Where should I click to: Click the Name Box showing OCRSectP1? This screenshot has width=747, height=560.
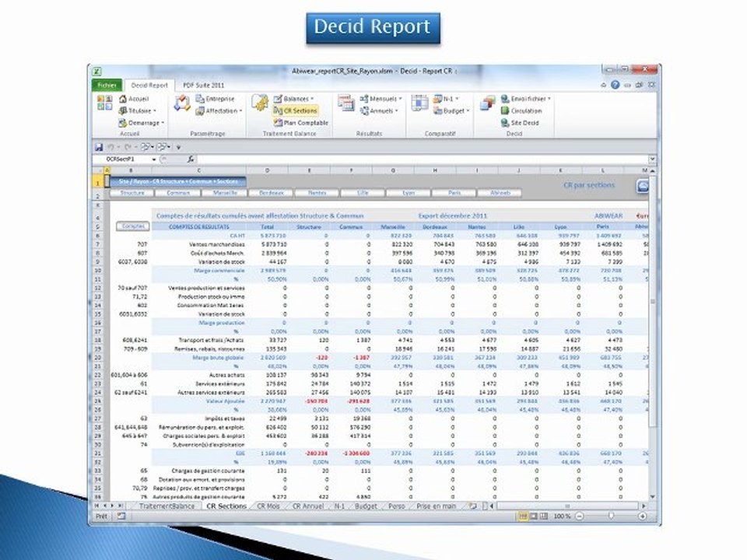point(124,159)
